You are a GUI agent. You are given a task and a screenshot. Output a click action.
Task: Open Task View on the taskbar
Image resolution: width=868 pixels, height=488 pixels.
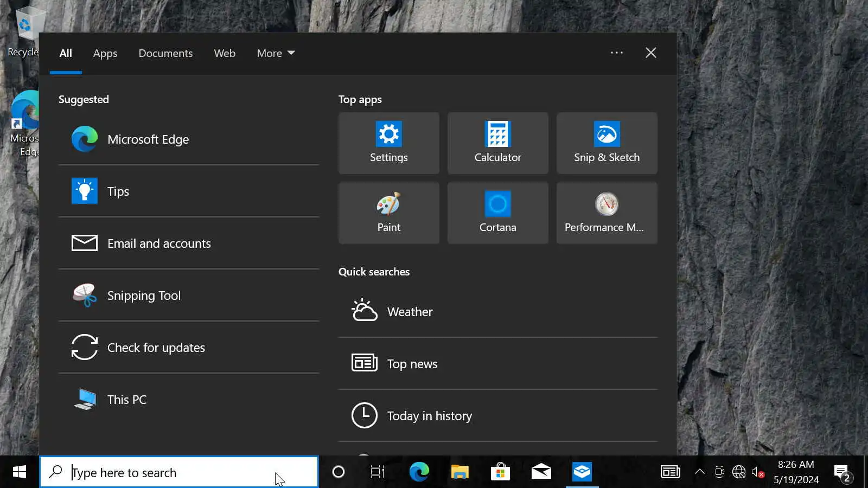(378, 472)
